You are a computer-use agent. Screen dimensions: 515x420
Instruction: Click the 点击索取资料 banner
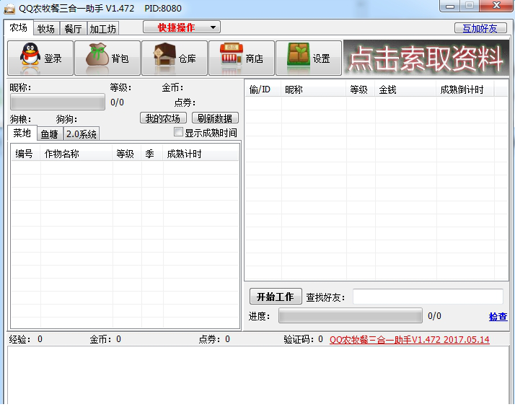tap(426, 58)
